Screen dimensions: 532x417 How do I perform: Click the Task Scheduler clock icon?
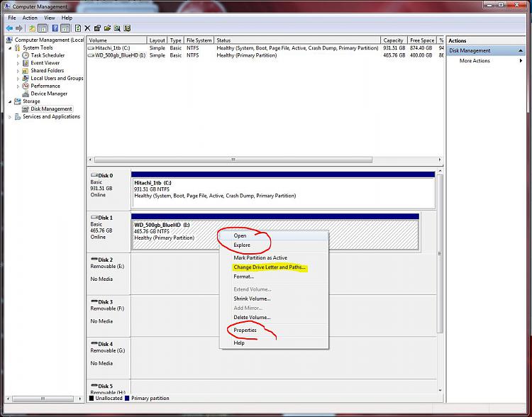(26, 55)
